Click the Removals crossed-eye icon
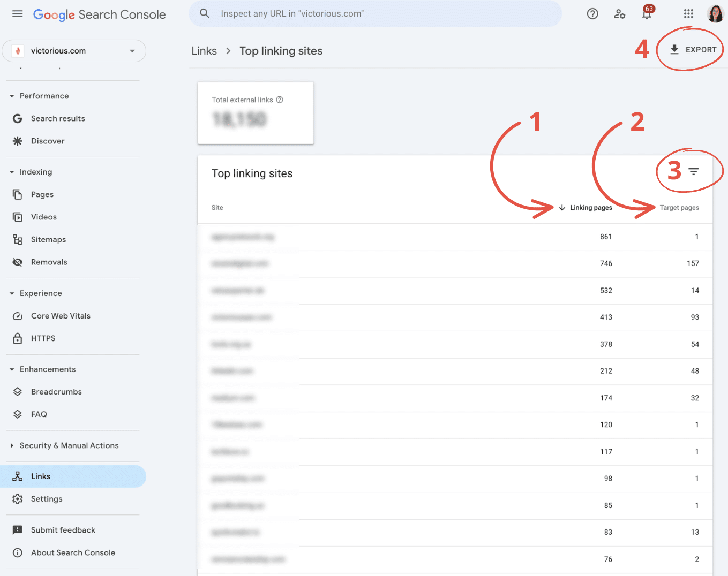 [x=18, y=262]
